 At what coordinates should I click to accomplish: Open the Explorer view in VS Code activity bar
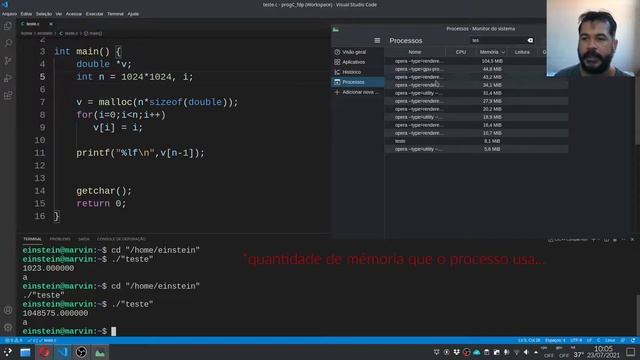tap(8, 26)
